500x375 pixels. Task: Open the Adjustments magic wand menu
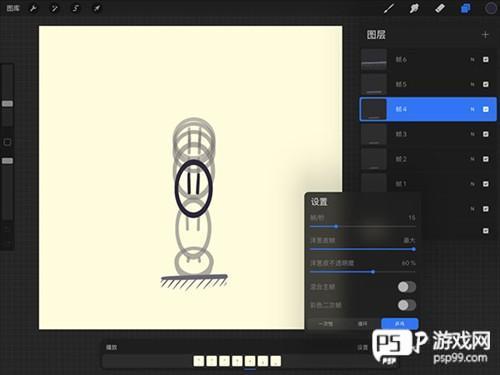point(54,8)
